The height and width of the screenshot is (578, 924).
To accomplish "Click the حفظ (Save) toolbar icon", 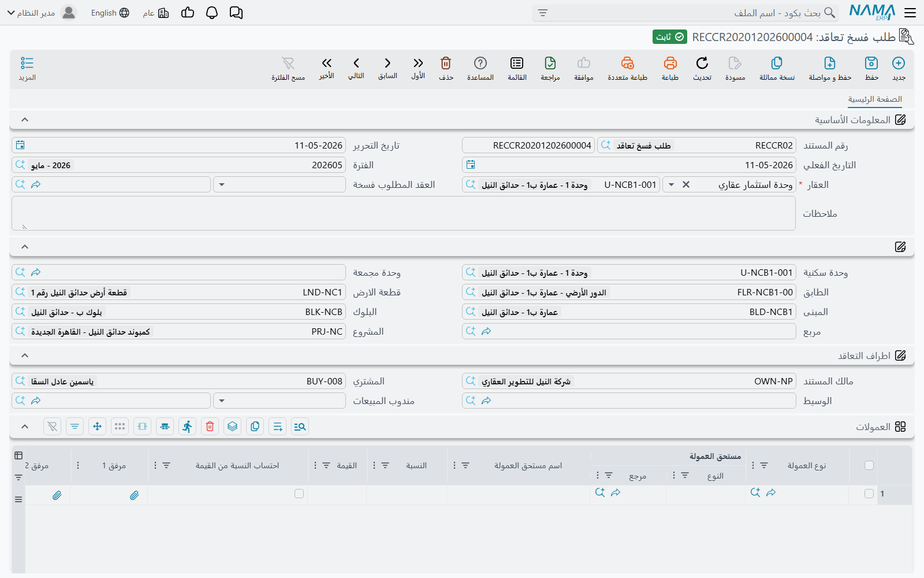I will click(x=871, y=63).
